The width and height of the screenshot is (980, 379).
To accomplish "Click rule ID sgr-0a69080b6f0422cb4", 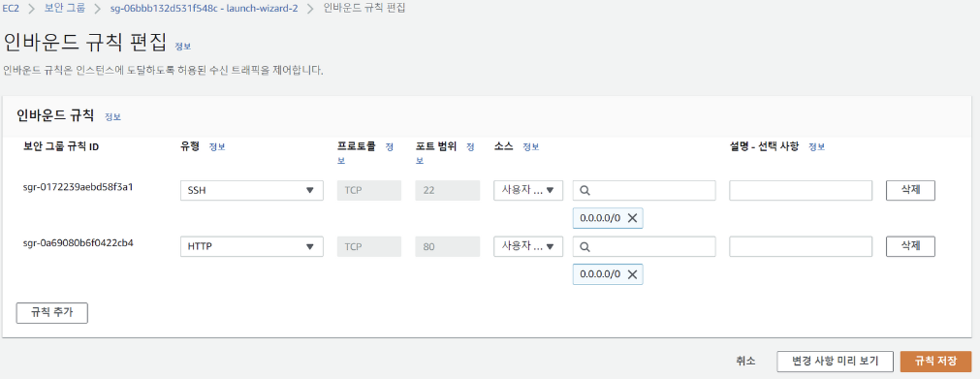I will 79,242.
